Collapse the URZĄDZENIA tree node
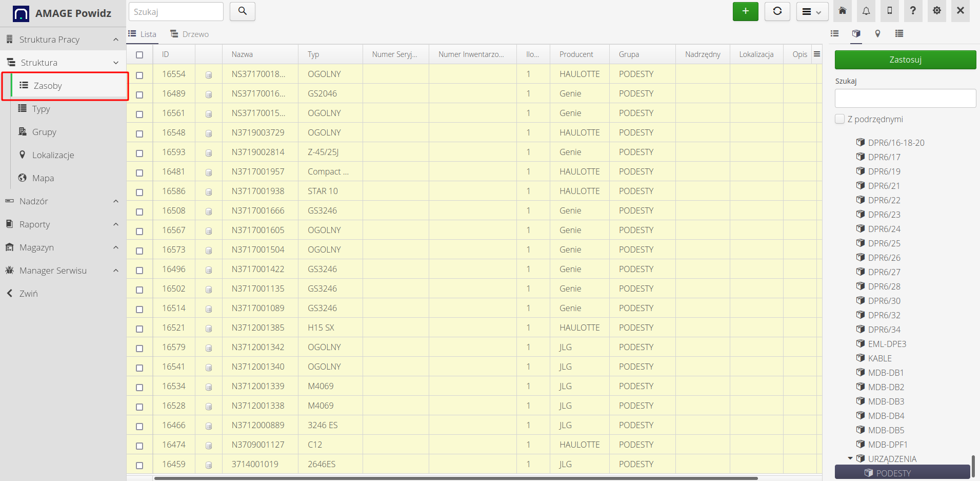This screenshot has height=481, width=980. click(x=850, y=458)
